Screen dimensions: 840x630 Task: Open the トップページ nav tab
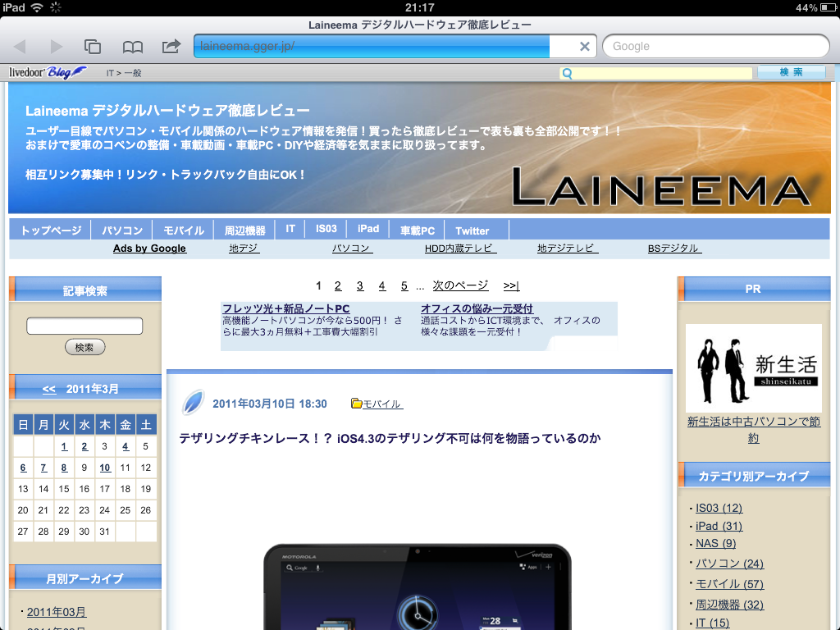(x=51, y=231)
